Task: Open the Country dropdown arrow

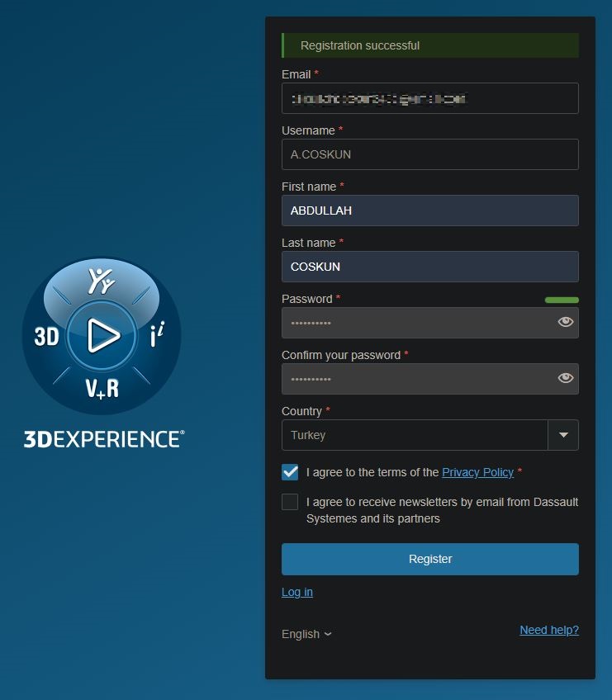Action: coord(563,435)
